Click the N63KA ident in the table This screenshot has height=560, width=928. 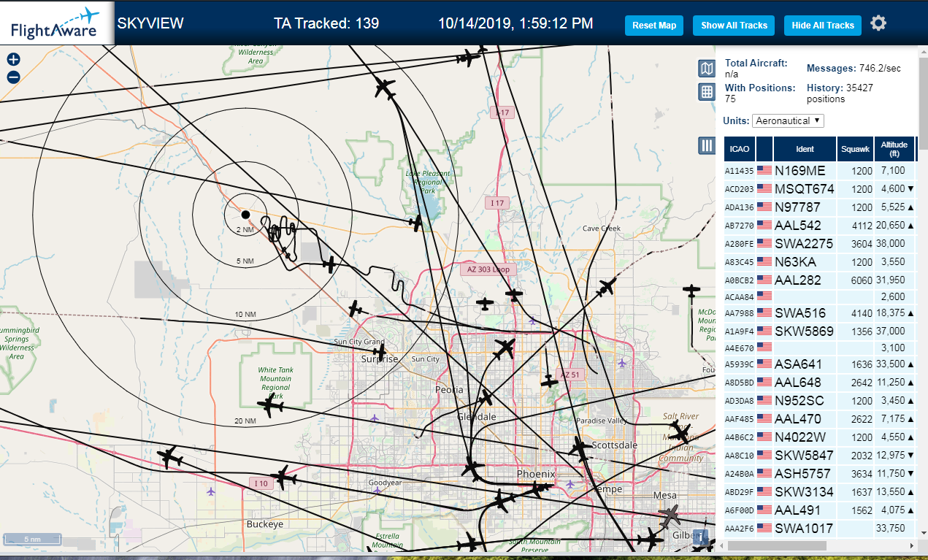[796, 262]
